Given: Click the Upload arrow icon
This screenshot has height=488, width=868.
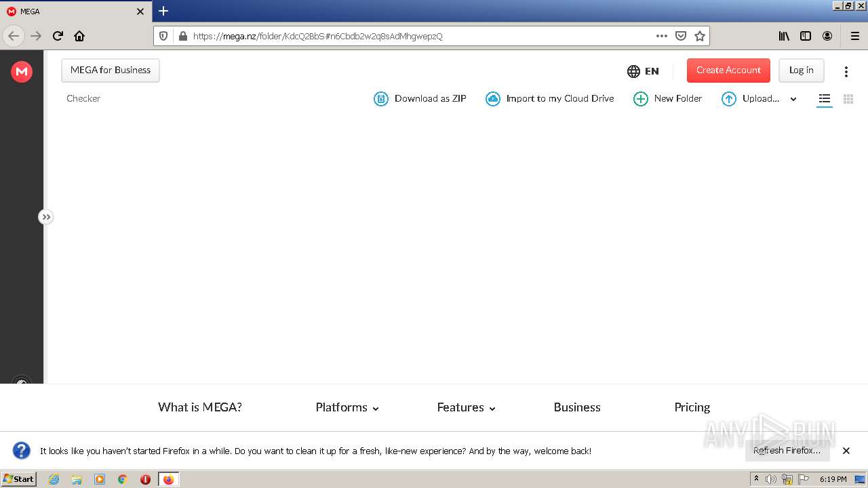Looking at the screenshot, I should click(729, 99).
